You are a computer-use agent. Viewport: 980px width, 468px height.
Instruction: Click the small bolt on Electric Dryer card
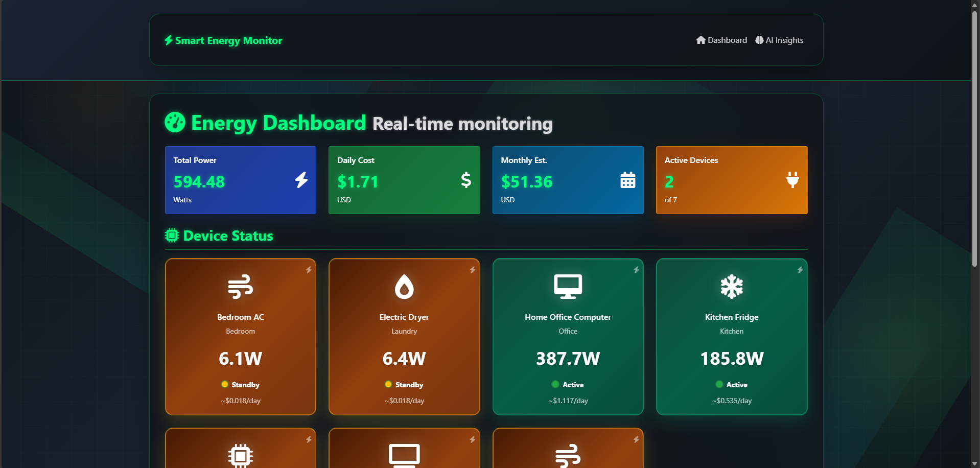(473, 270)
